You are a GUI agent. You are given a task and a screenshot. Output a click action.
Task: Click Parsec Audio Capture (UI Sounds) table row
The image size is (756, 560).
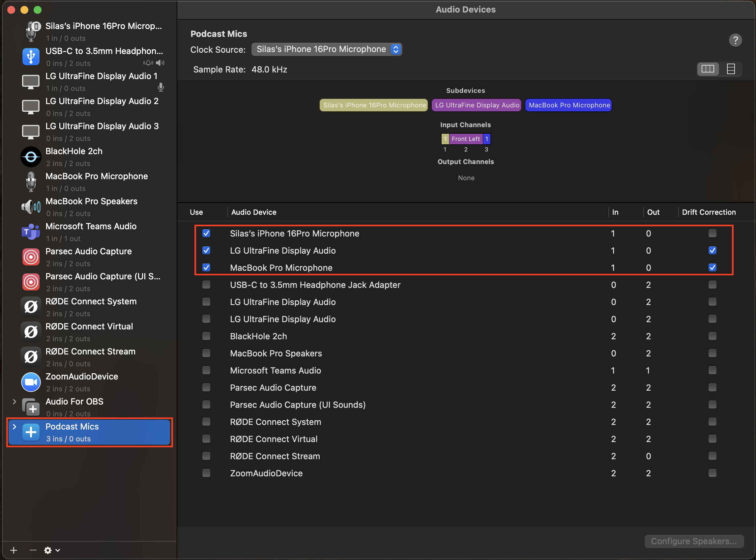[x=466, y=405]
